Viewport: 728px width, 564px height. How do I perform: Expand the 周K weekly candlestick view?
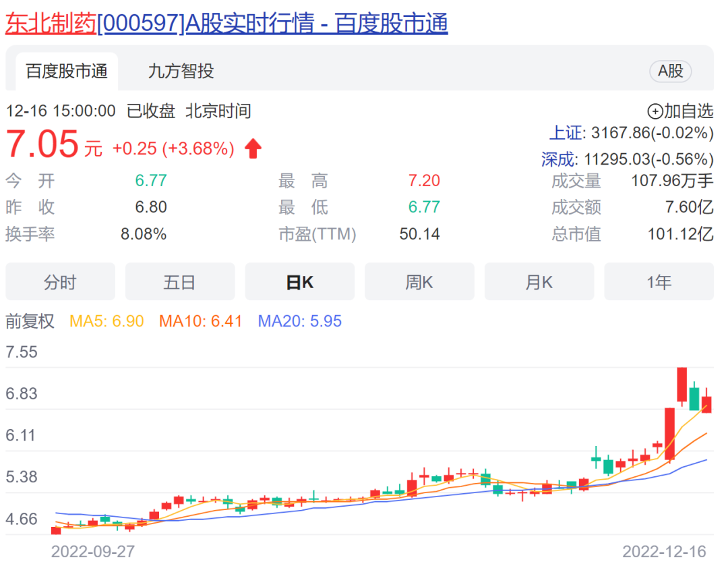(419, 282)
